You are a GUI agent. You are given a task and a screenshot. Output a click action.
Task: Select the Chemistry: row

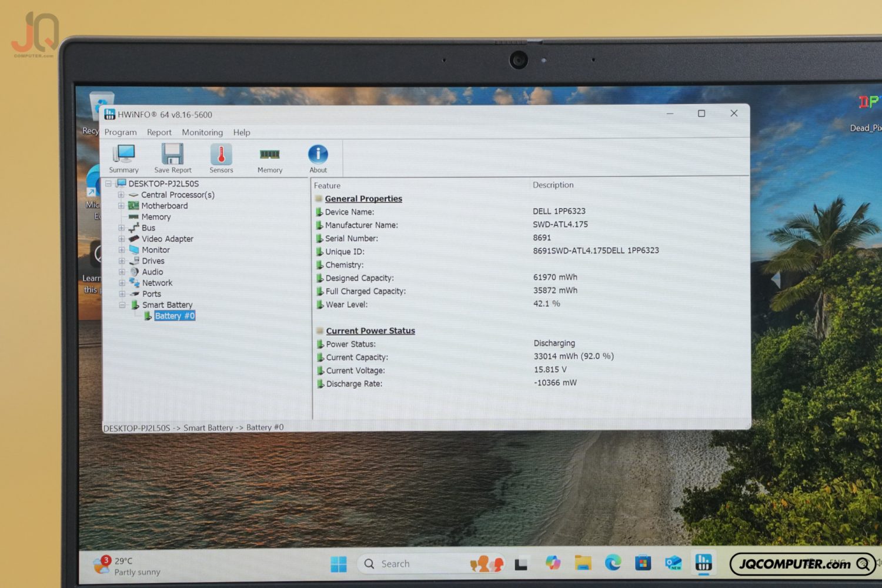pos(345,265)
